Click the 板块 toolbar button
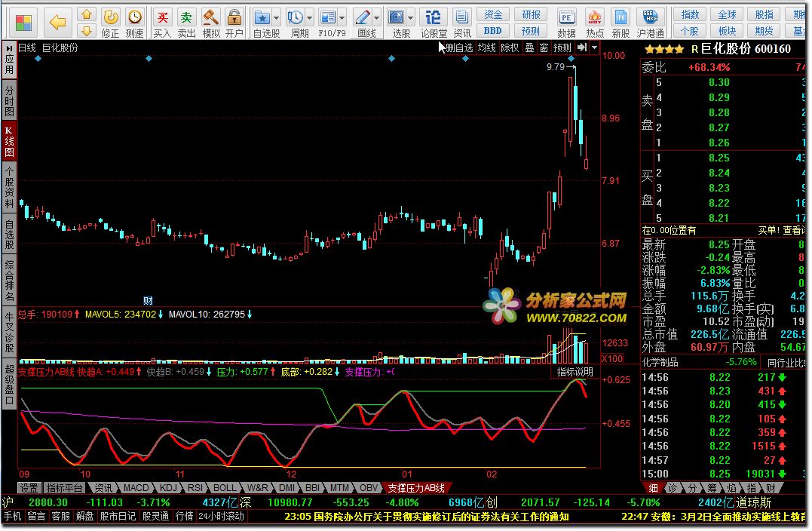Viewport: 812px width, 531px height. pyautogui.click(x=727, y=31)
